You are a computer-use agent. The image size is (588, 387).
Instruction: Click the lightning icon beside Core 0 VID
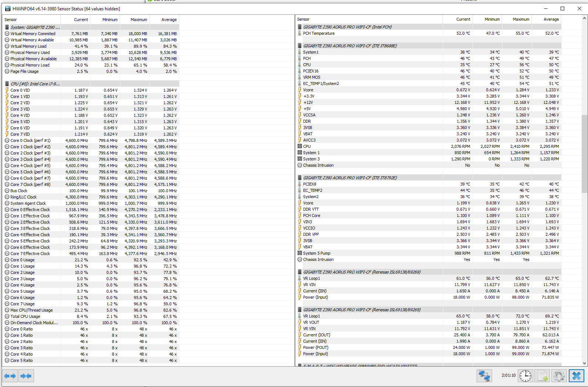click(x=7, y=90)
